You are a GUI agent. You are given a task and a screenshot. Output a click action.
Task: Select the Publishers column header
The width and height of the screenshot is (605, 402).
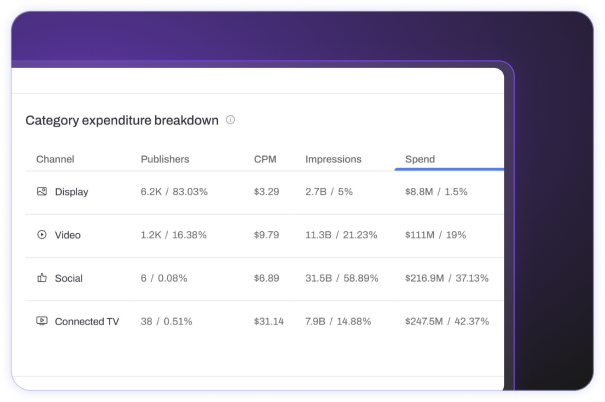click(x=165, y=159)
